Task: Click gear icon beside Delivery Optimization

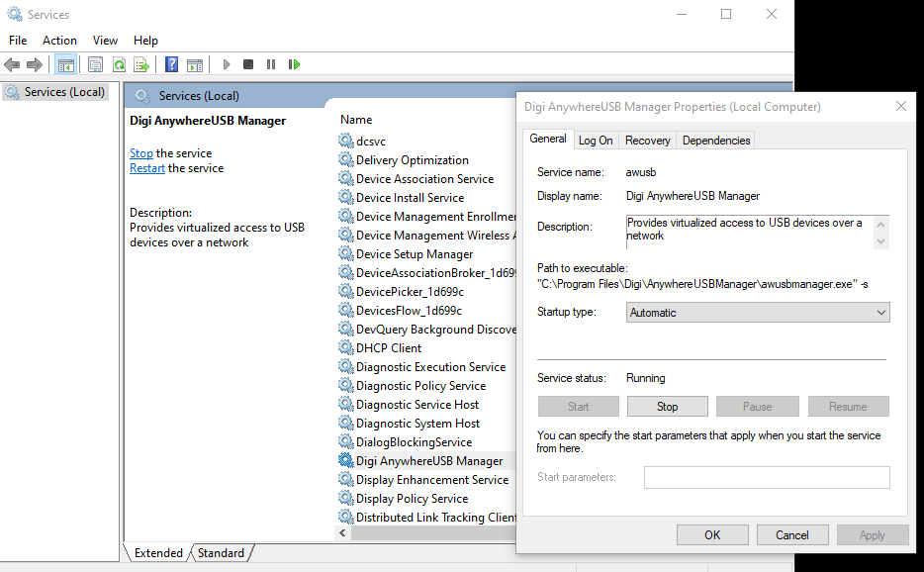Action: tap(346, 159)
